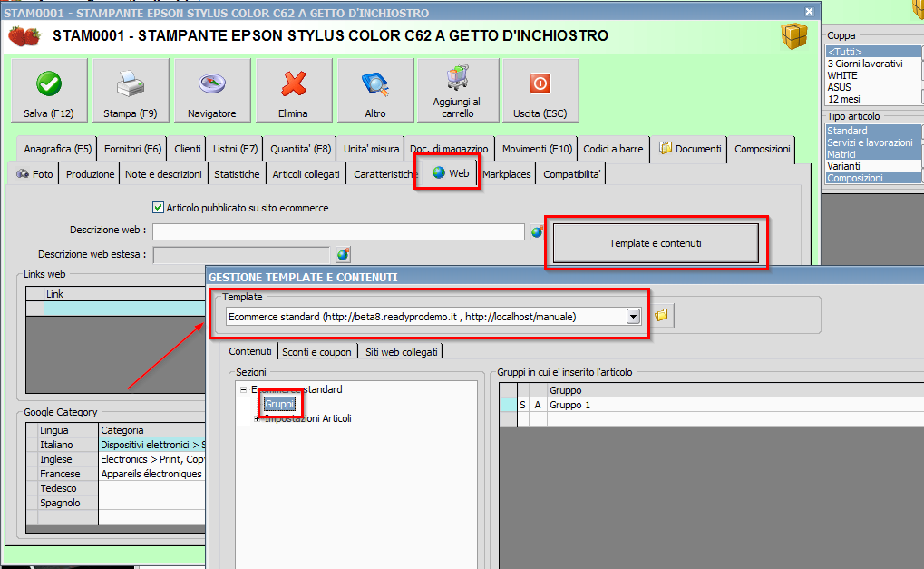This screenshot has height=569, width=924.
Task: Switch to the Statistiche tab
Action: click(x=237, y=174)
